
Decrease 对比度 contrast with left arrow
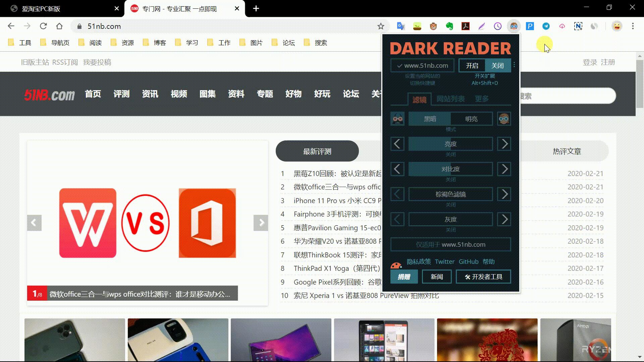(x=397, y=169)
